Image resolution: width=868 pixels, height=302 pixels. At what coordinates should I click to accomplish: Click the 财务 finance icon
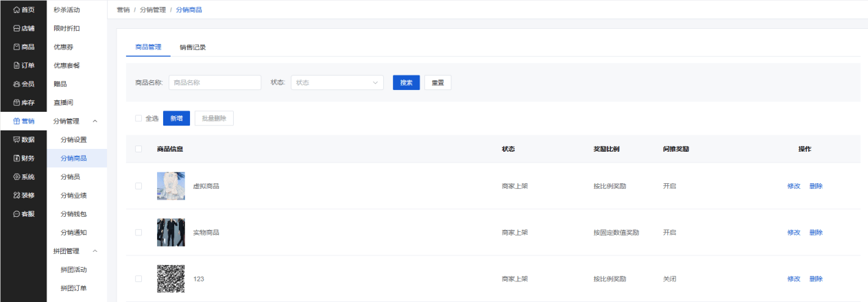point(16,158)
